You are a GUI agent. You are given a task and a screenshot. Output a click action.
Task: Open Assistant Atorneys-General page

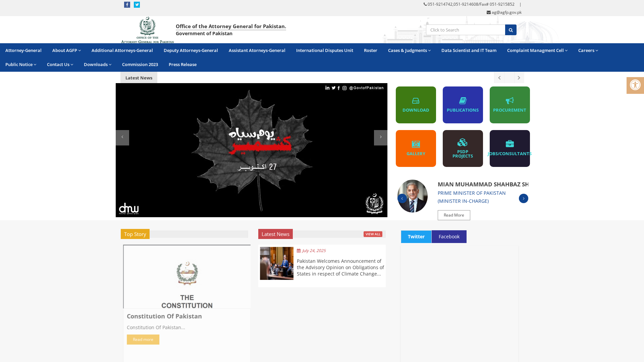(x=257, y=50)
